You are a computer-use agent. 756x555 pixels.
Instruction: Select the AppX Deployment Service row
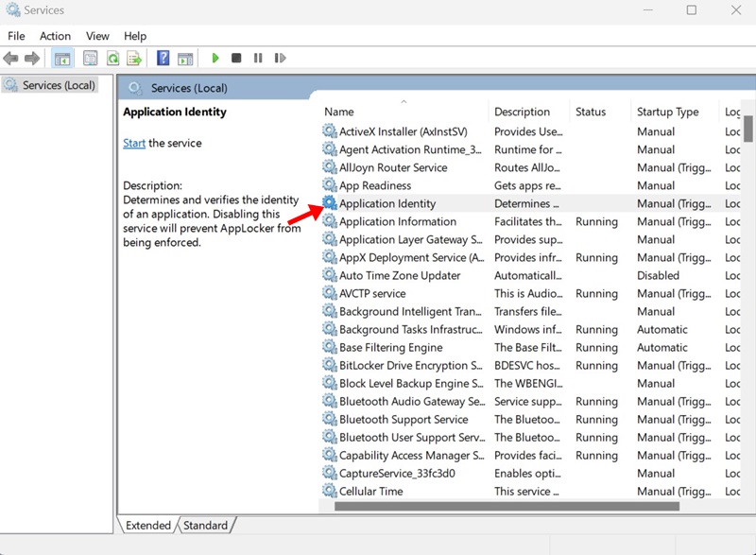[x=530, y=257]
